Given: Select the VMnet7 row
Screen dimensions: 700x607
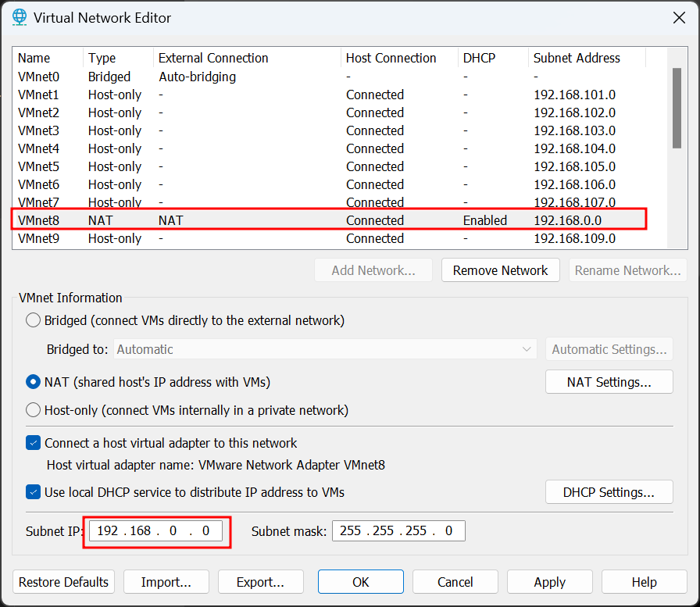Looking at the screenshot, I should [x=330, y=202].
